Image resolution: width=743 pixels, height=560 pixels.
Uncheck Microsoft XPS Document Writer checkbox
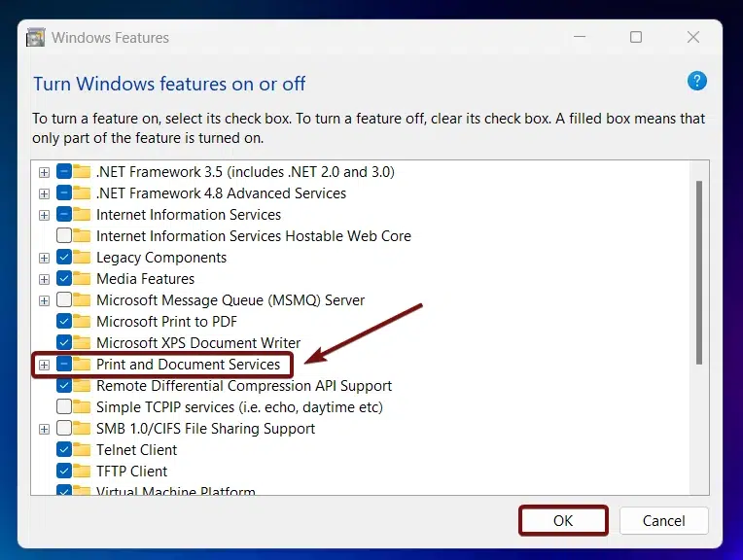point(64,342)
